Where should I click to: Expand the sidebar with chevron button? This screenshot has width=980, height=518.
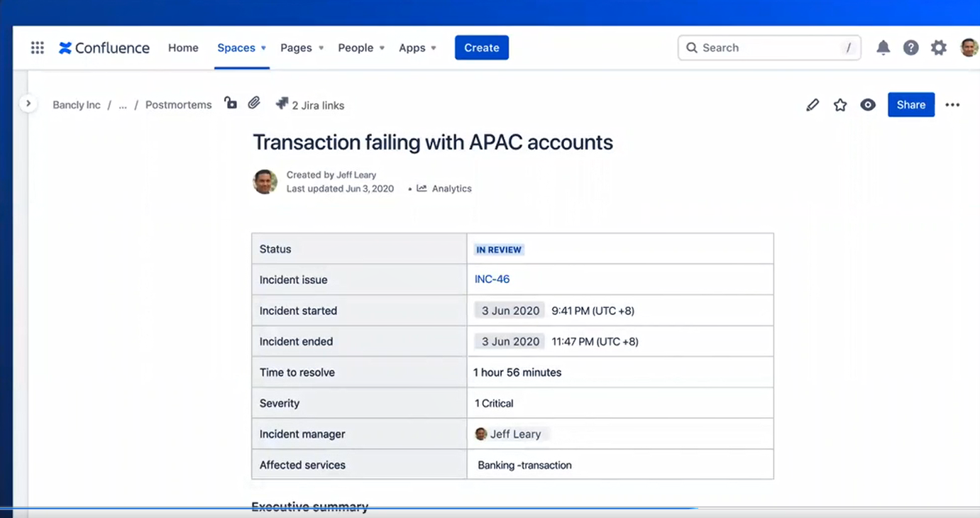point(28,104)
